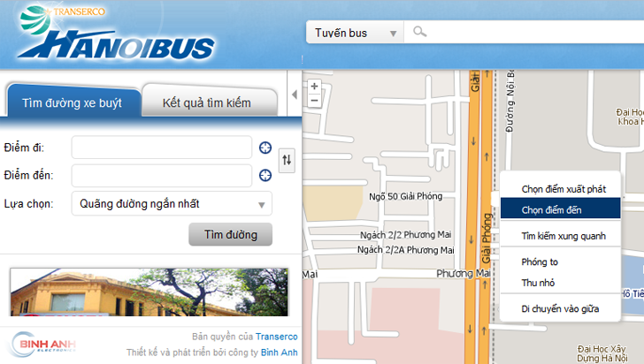Pick departure point on map with crosshair icon
644x364 pixels.
(265, 148)
